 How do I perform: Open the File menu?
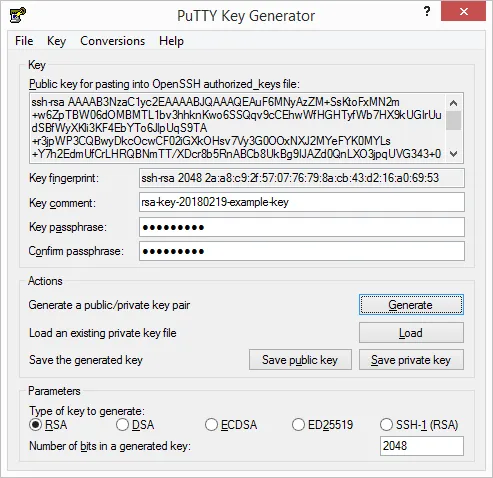pos(24,41)
